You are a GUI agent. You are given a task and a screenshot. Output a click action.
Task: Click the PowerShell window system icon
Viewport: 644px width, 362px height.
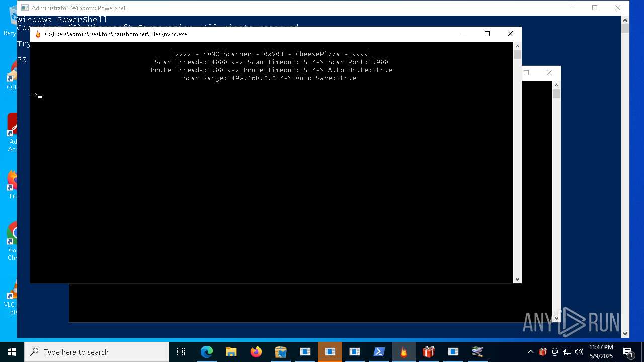[25, 8]
